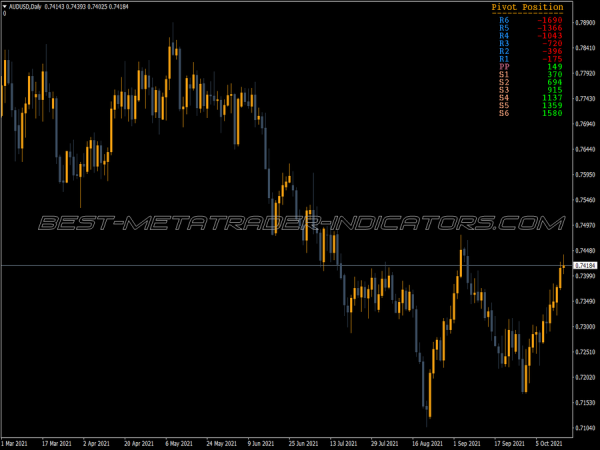Select the AUDUSD,Daily chart title text
Viewport: 600px width, 450px height.
click(x=25, y=7)
